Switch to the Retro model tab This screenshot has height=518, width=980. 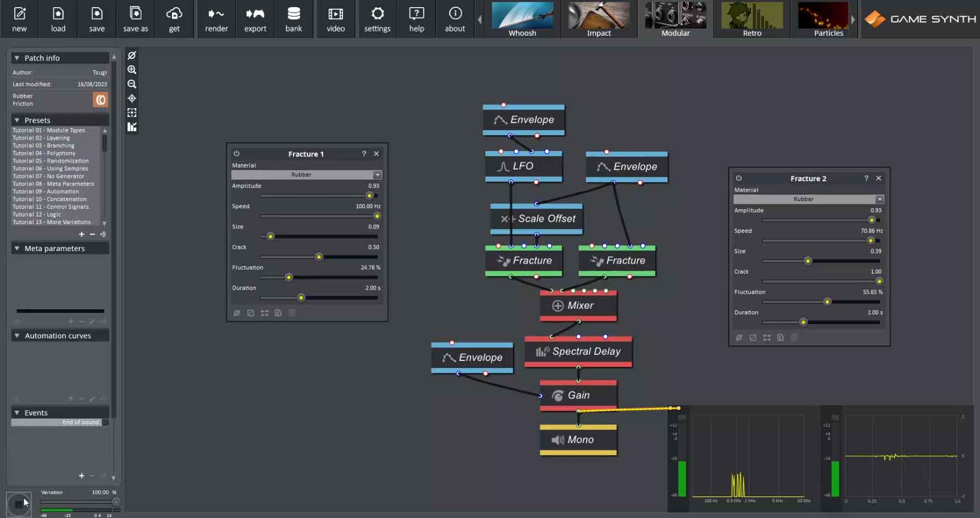[x=751, y=19]
